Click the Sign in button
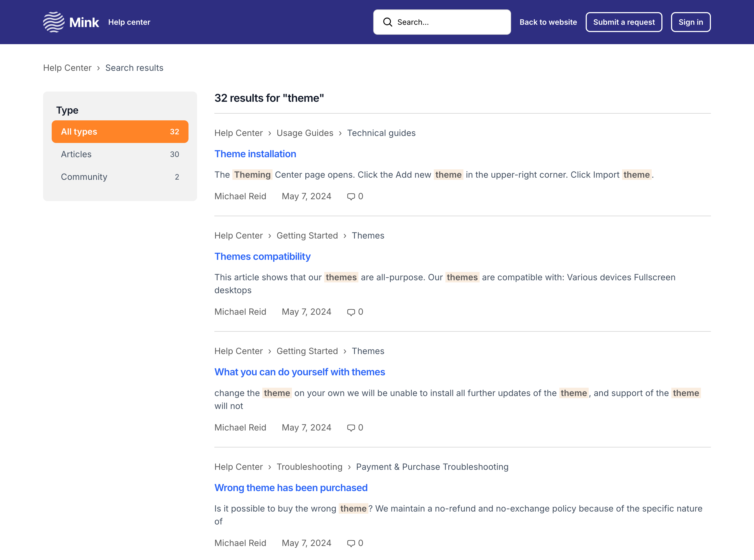This screenshot has width=754, height=560. pyautogui.click(x=691, y=22)
